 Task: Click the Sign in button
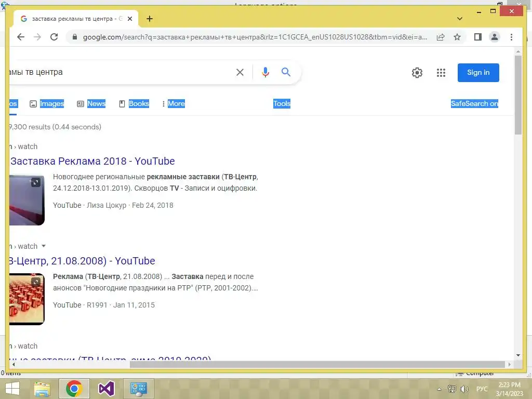pyautogui.click(x=478, y=73)
